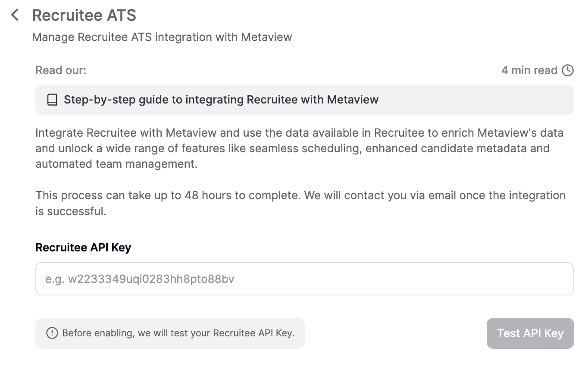Viewport: 588px width, 370px height.
Task: Click 'Recruitee API Key.' at the notice end
Action: (x=253, y=333)
